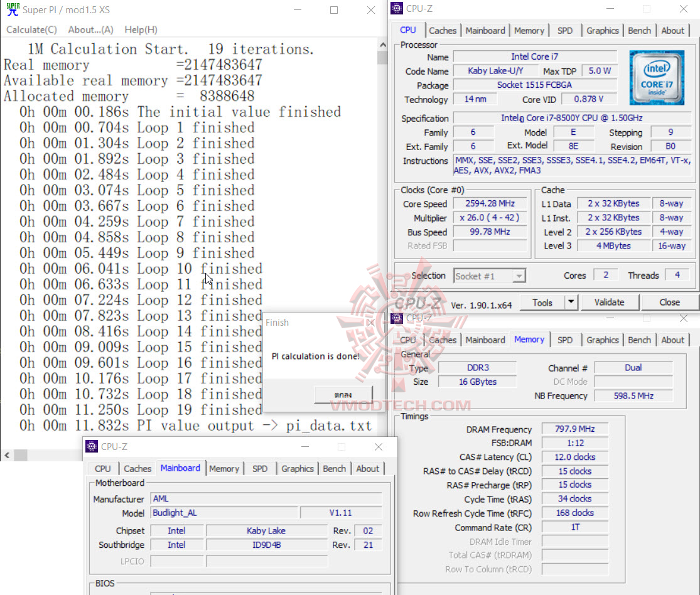700x595 pixels.
Task: Click the Super PI horizontal scrollbar thumb
Action: pos(21,455)
